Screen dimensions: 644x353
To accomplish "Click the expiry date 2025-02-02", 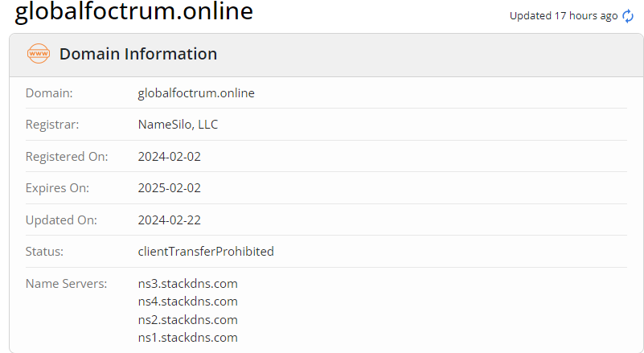I will pyautogui.click(x=169, y=188).
